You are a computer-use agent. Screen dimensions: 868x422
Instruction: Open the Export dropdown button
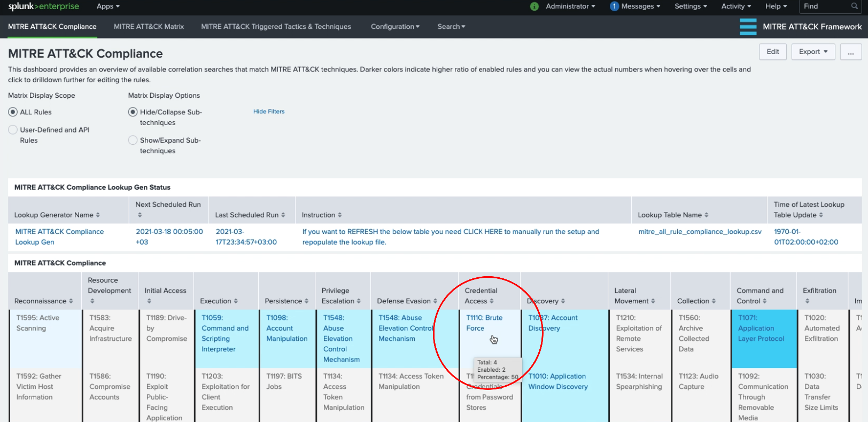[813, 52]
